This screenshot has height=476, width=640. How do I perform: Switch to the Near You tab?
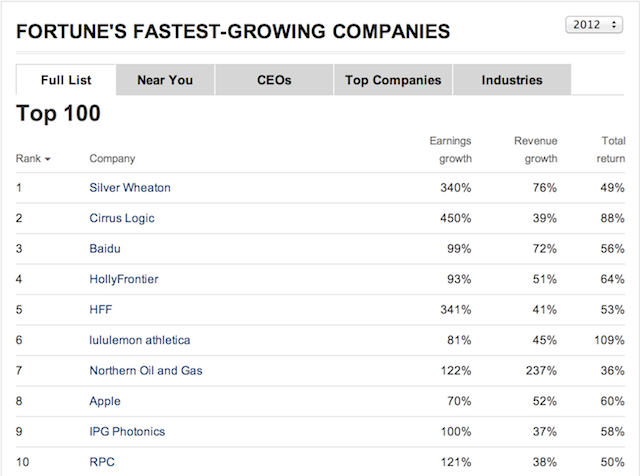tap(165, 80)
